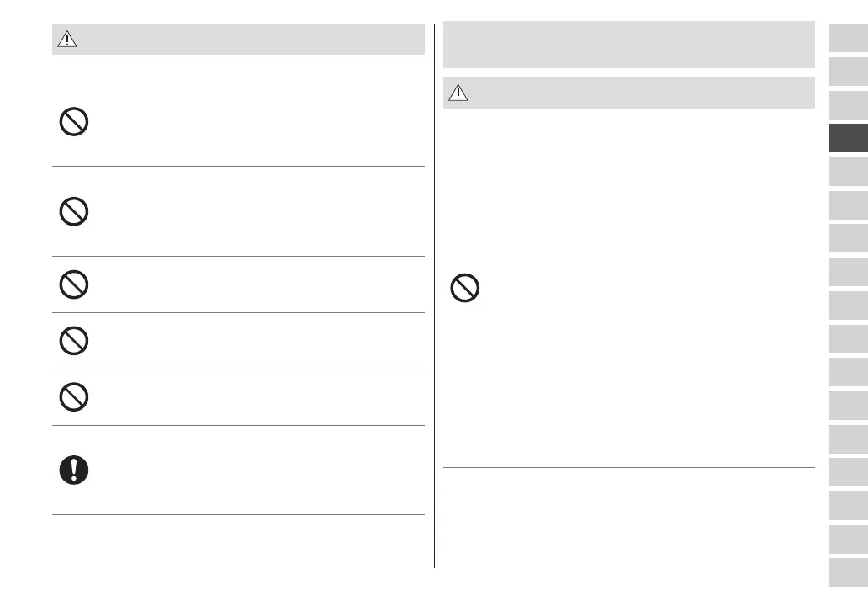Click the black exclamation mandatory-action icon
The height and width of the screenshot is (611, 868).
(73, 470)
